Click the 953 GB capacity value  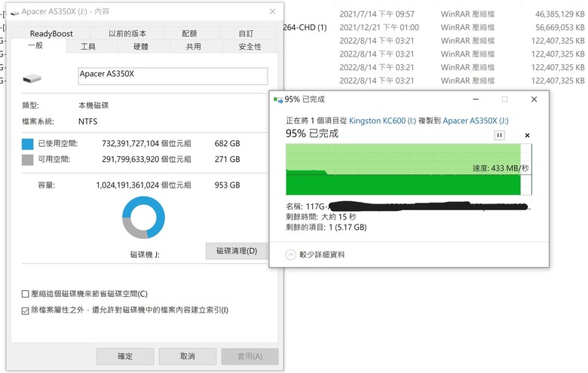[227, 185]
